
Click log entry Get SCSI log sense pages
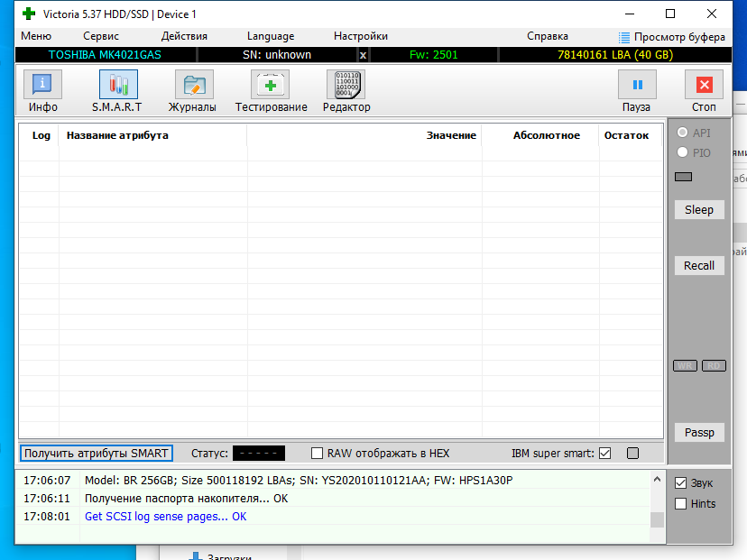(x=165, y=516)
